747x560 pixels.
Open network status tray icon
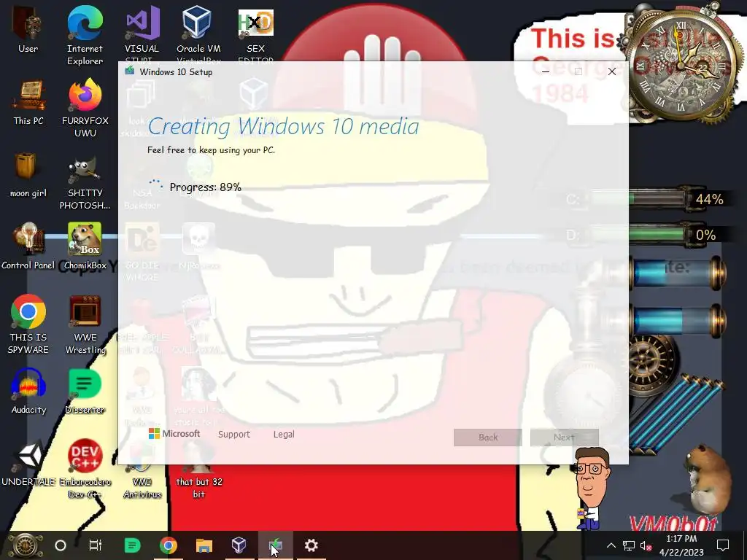tap(628, 545)
